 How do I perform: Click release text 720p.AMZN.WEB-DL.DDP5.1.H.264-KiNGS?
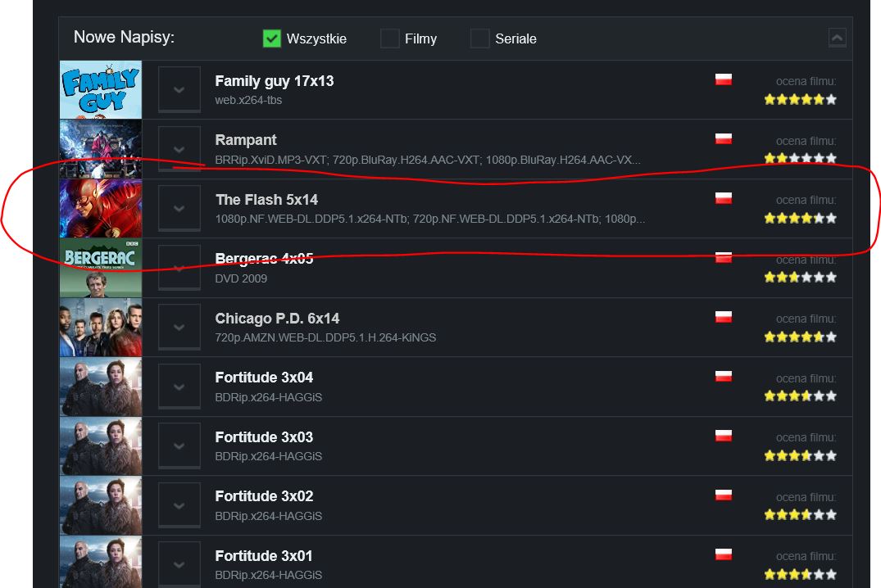click(x=325, y=337)
